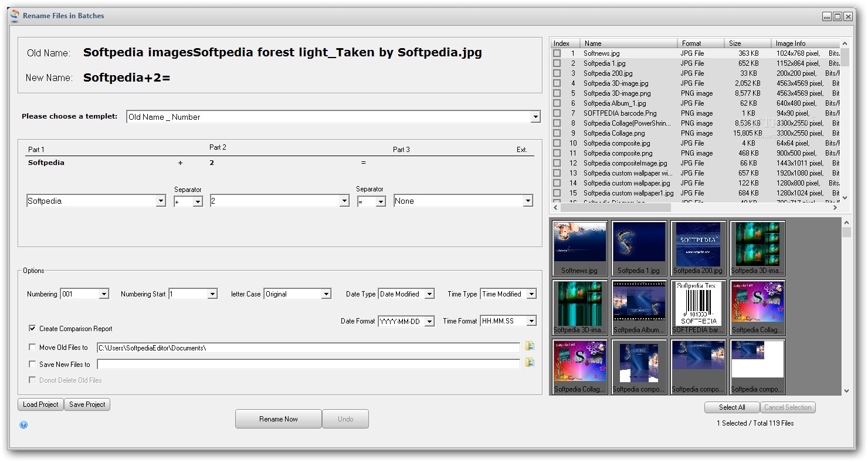
Task: Click the Save New Files path field
Action: pos(308,364)
